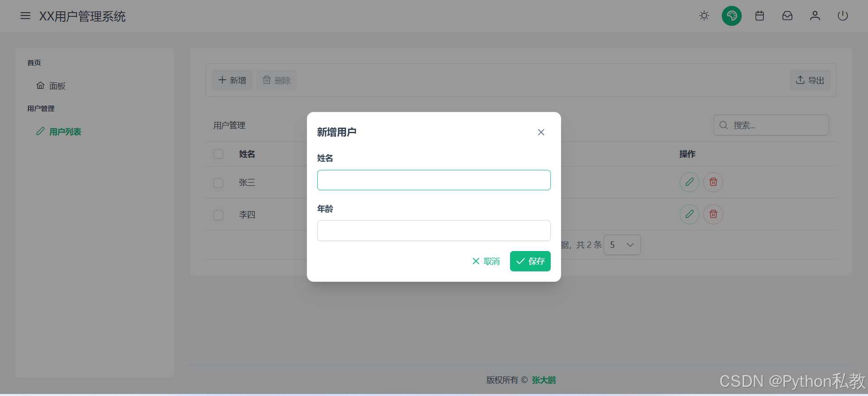Screen dimensions: 868x396
Task: Open the 张大鹏 link in footer
Action: pyautogui.click(x=544, y=380)
